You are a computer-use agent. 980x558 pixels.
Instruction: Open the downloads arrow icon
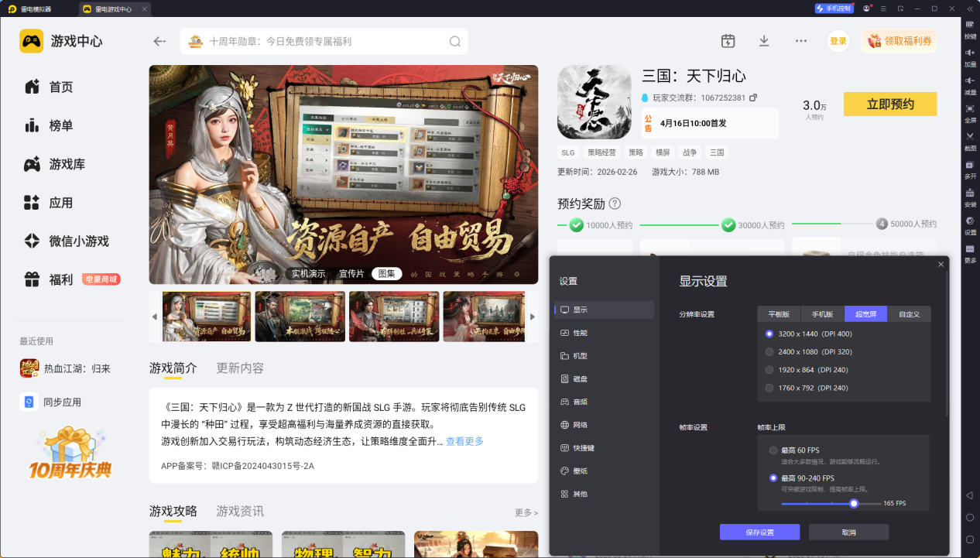point(764,41)
